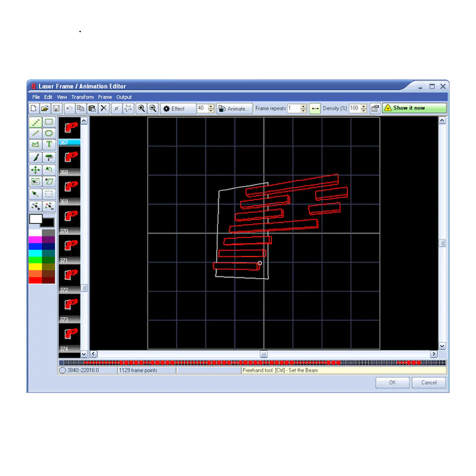Select the Text tool
This screenshot has height=476, width=476.
pyautogui.click(x=49, y=144)
